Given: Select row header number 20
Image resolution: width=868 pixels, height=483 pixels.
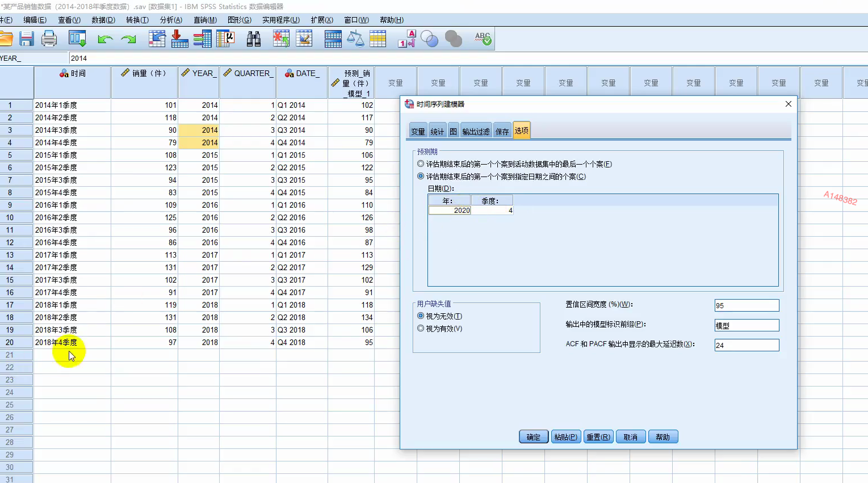Looking at the screenshot, I should coord(16,342).
